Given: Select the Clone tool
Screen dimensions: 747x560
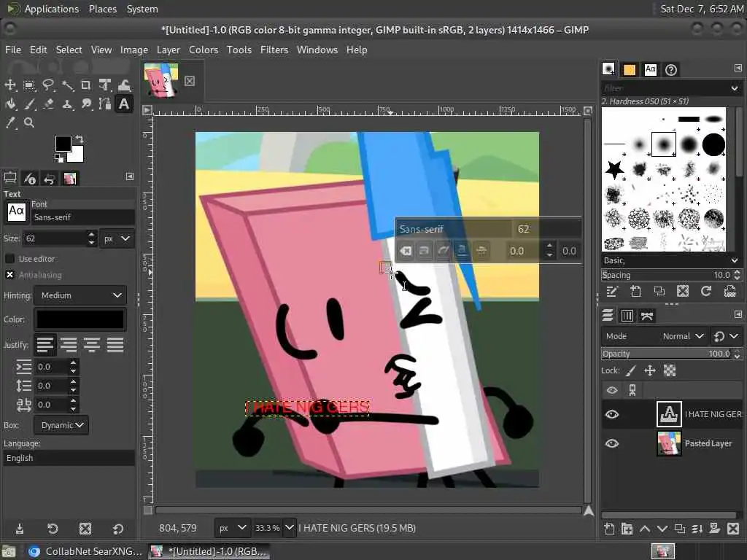Looking at the screenshot, I should click(67, 104).
